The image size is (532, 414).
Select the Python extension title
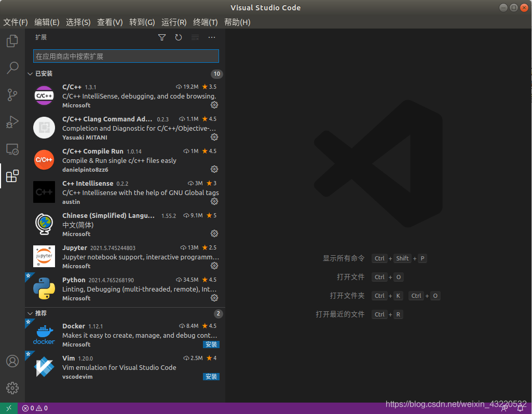pyautogui.click(x=74, y=280)
